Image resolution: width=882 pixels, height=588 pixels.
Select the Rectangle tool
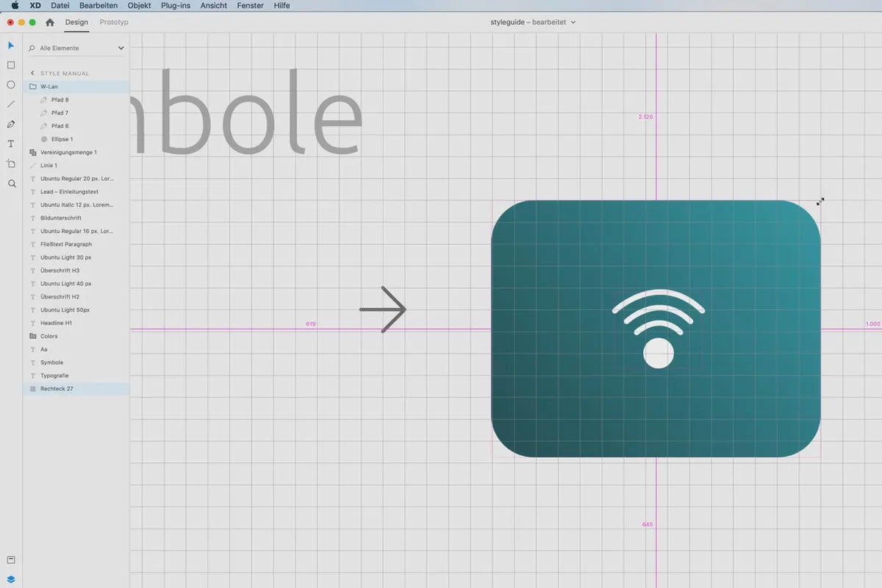coord(11,65)
